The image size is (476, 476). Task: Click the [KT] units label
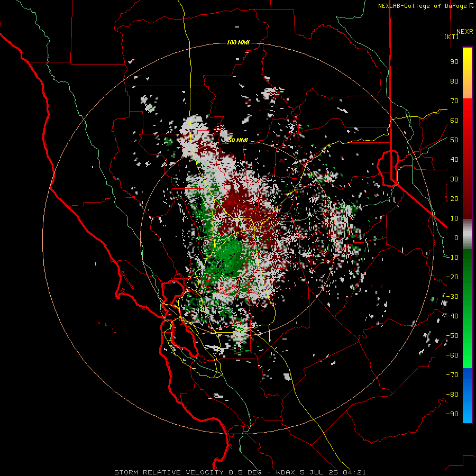[x=452, y=36]
